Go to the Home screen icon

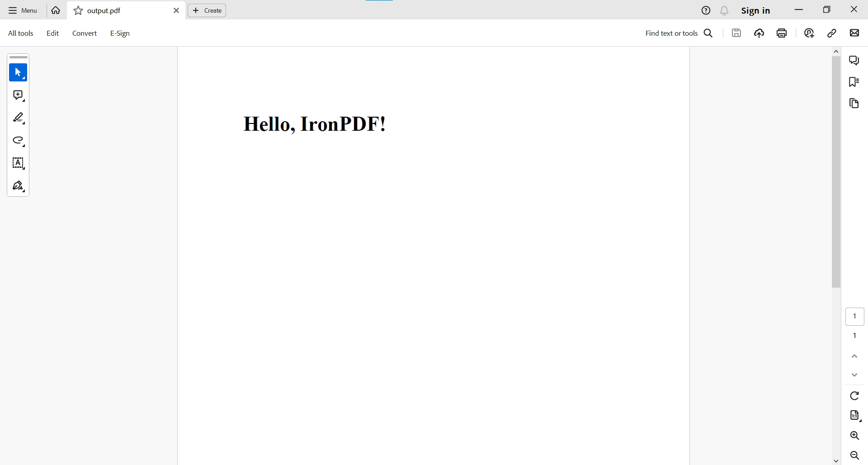(x=56, y=10)
